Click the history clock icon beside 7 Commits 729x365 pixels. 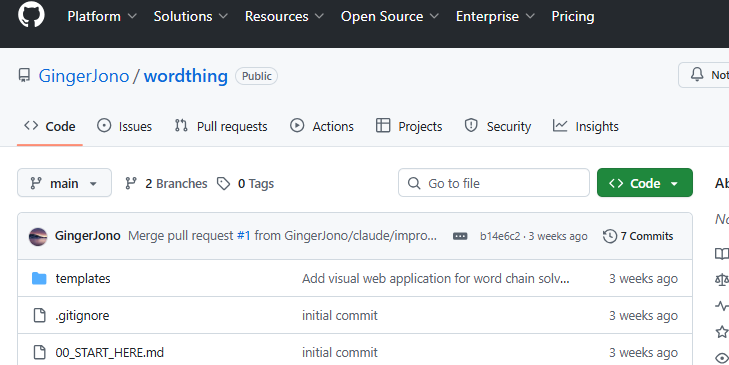point(610,236)
